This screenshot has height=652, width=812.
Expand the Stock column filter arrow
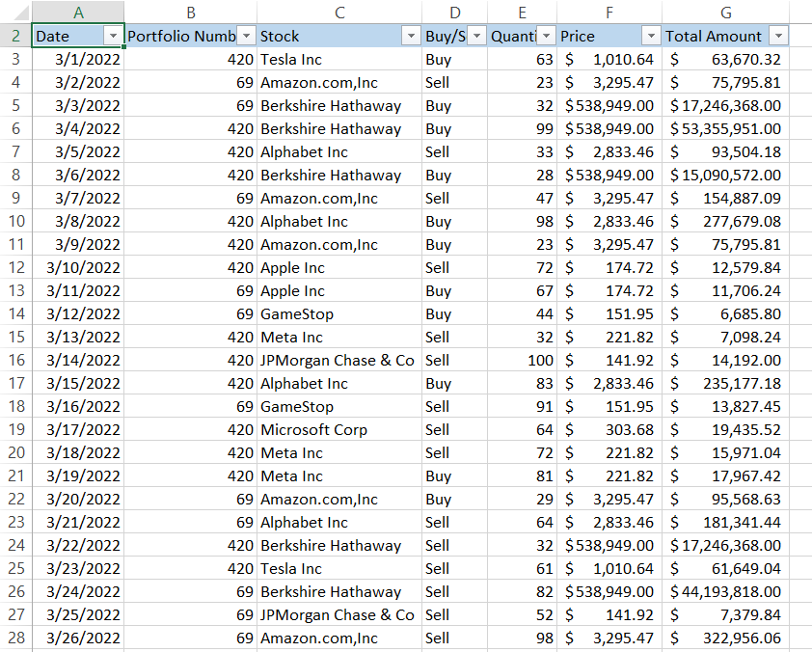[411, 37]
